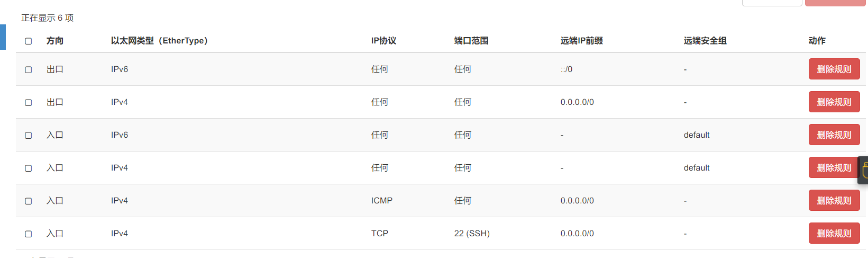Delete the IPv4 ingress default group rule
The width and height of the screenshot is (868, 258).
pos(833,168)
